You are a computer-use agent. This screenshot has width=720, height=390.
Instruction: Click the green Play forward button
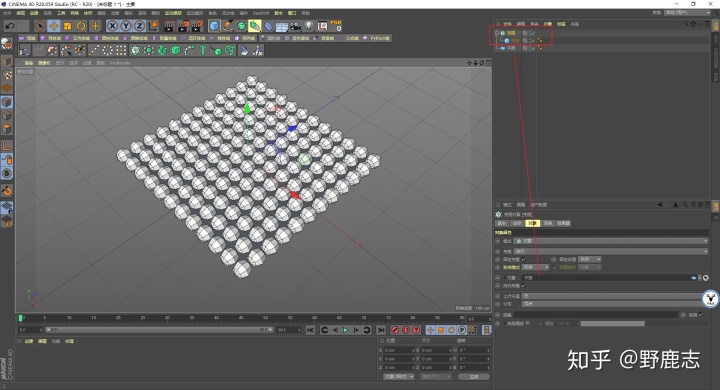click(345, 330)
